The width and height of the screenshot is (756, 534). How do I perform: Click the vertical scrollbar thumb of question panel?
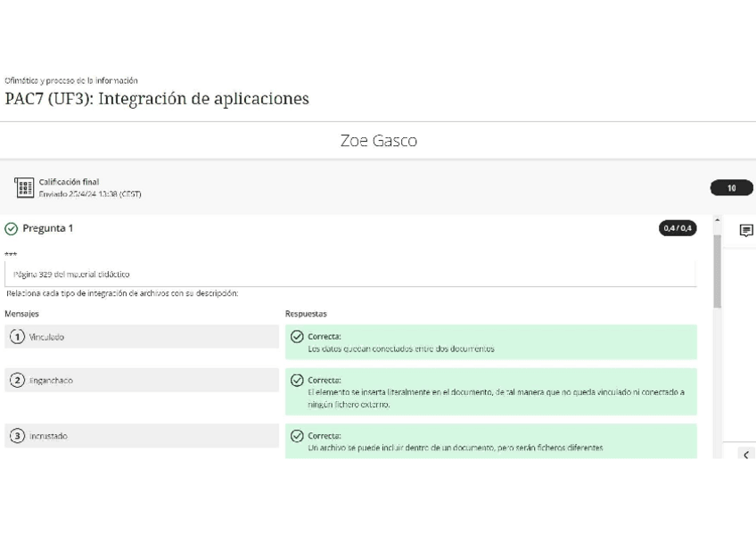(718, 272)
